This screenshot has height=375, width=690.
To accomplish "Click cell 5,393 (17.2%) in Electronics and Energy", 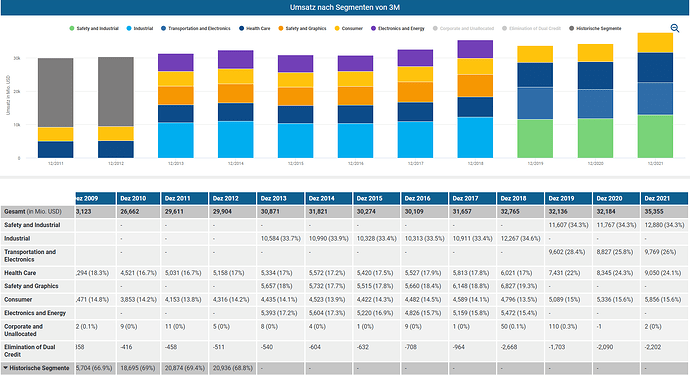I will 279,313.
